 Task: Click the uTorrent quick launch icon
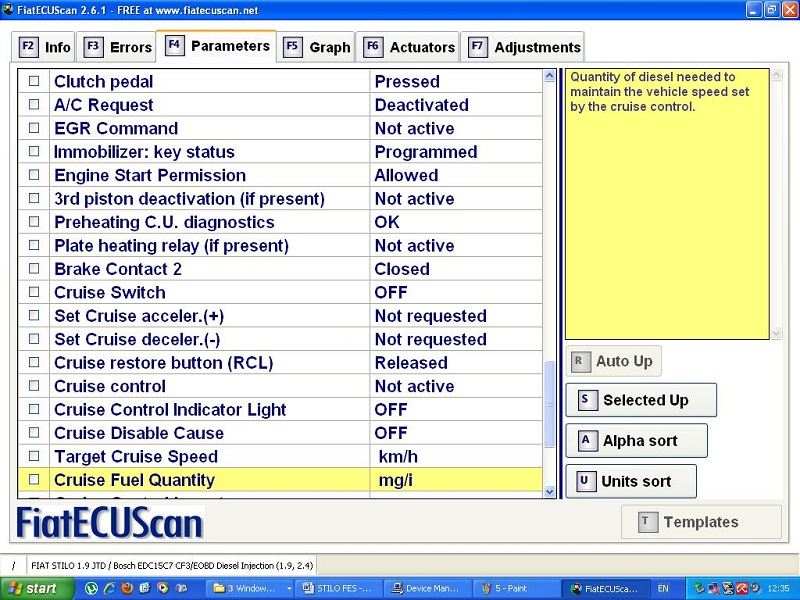[x=92, y=589]
